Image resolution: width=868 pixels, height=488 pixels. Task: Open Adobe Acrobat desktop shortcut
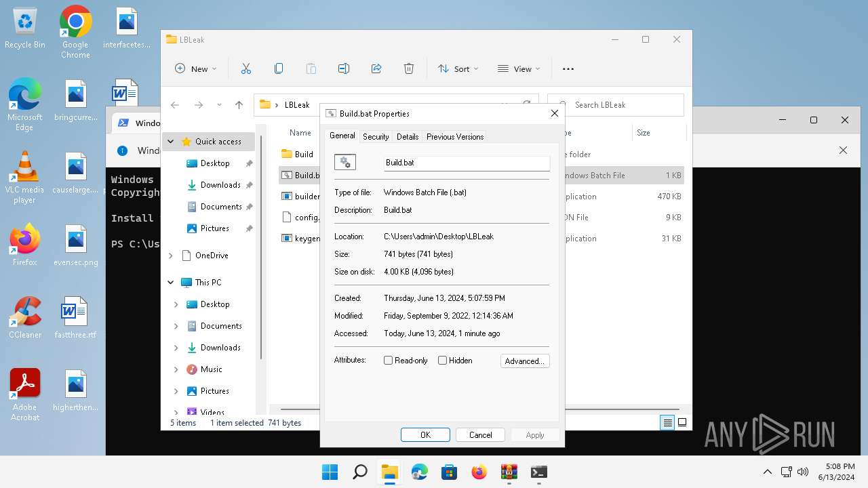point(25,395)
